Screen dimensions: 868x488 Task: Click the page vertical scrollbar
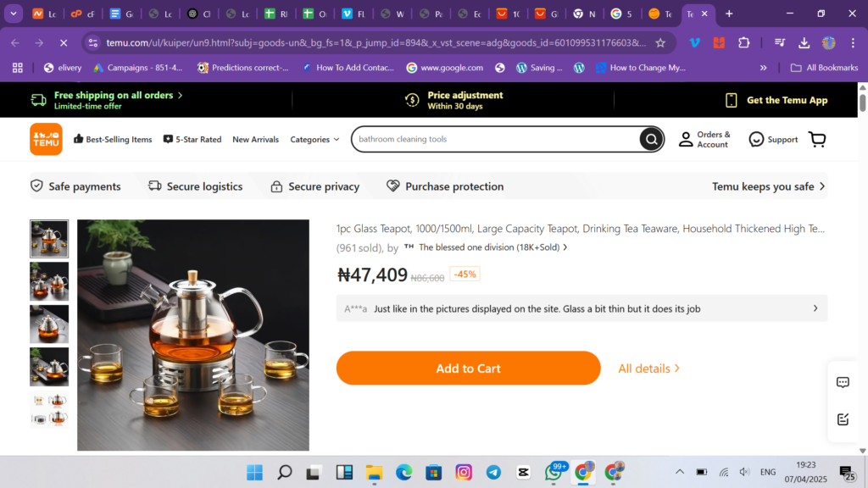862,254
